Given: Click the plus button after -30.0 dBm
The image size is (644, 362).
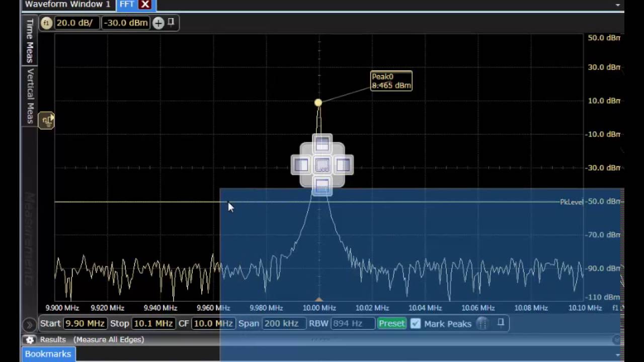Looking at the screenshot, I should tap(158, 23).
